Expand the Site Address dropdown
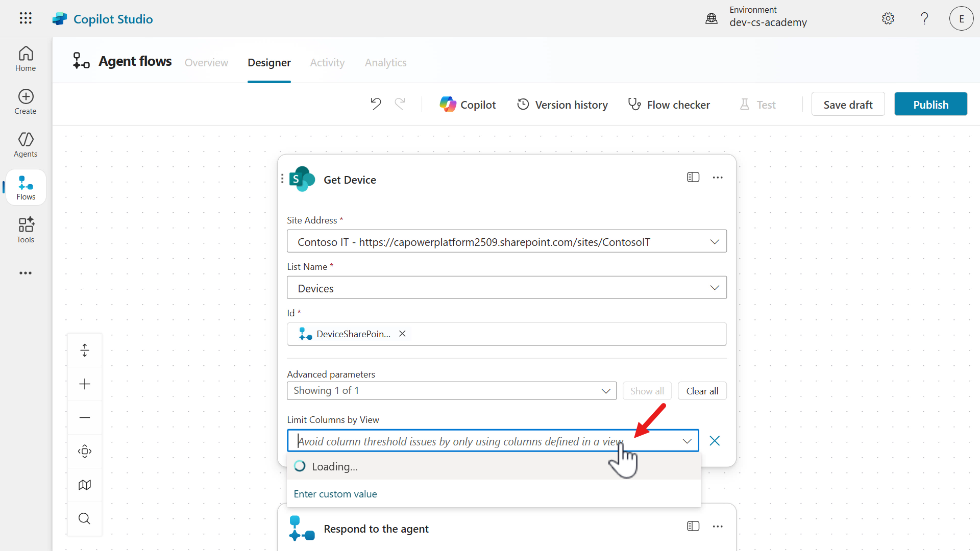The image size is (980, 551). [715, 241]
